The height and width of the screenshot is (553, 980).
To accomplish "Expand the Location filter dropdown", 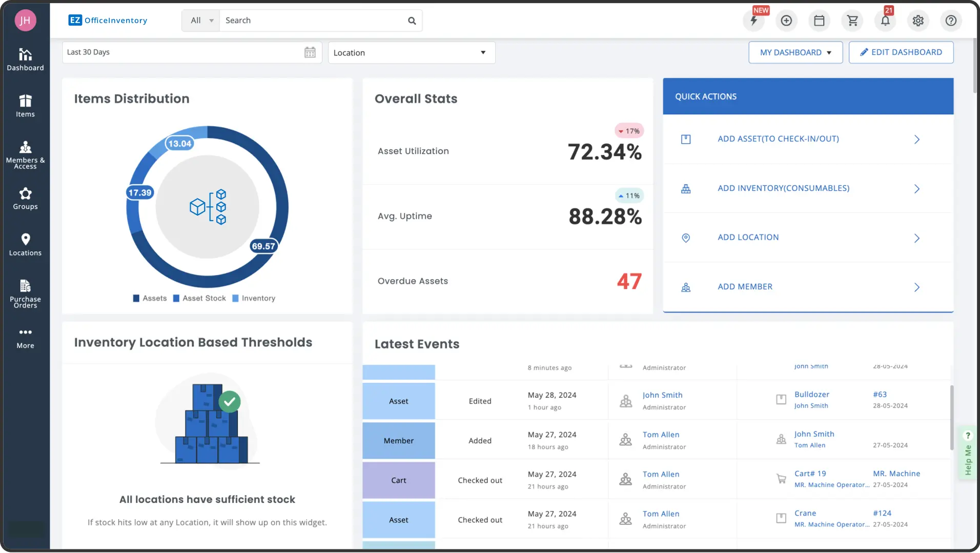I will [x=411, y=52].
